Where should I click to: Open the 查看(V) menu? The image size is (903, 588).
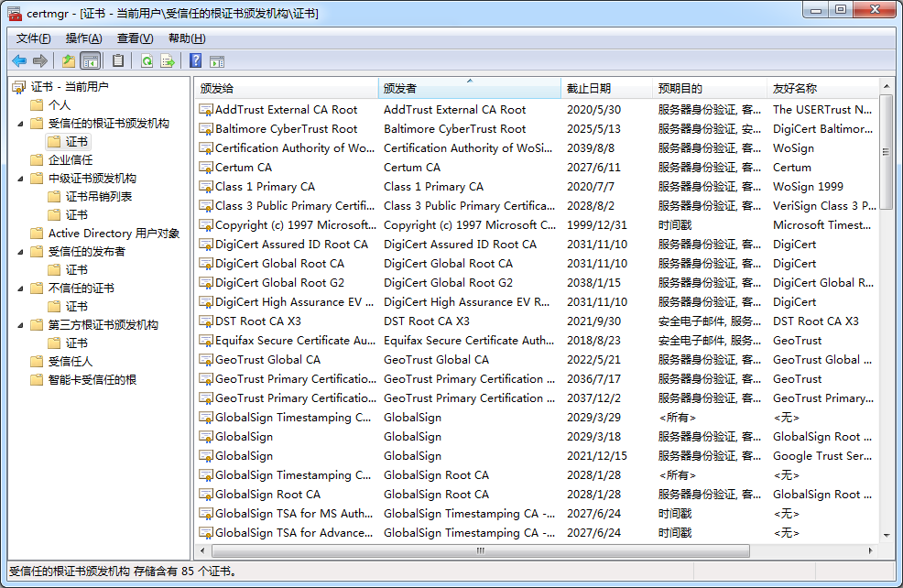pos(135,38)
